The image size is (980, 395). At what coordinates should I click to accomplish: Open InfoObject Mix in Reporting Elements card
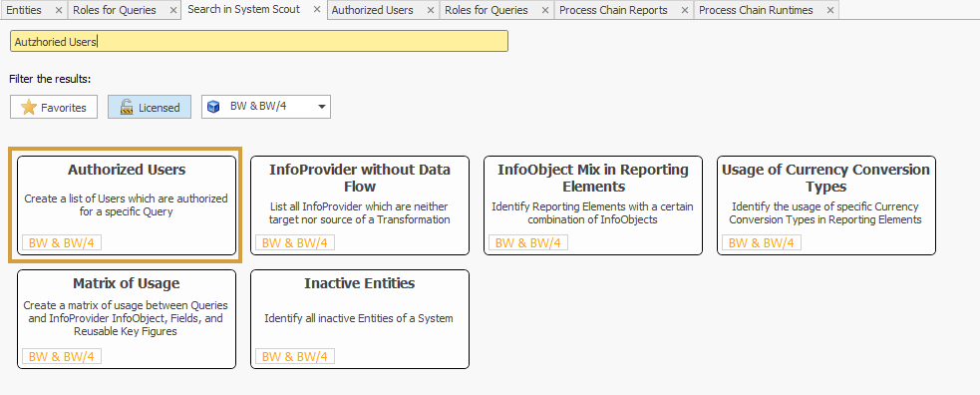tap(592, 205)
